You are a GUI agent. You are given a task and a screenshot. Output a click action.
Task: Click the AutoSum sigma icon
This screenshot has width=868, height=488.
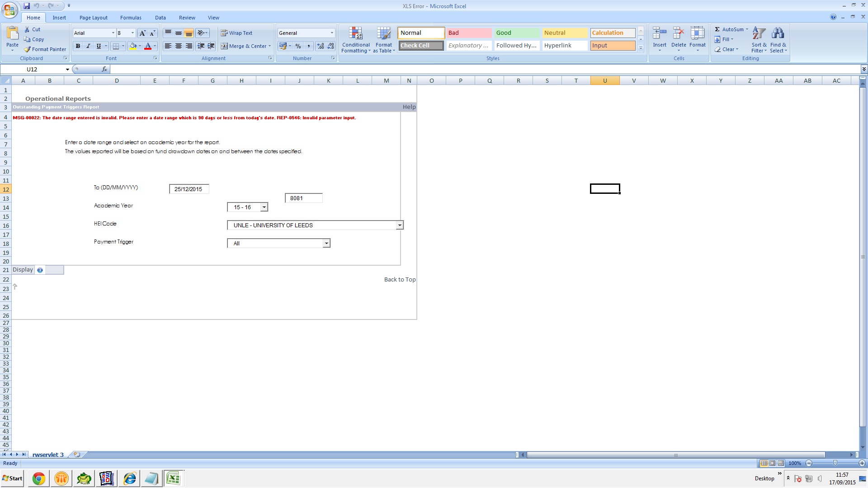(x=717, y=29)
